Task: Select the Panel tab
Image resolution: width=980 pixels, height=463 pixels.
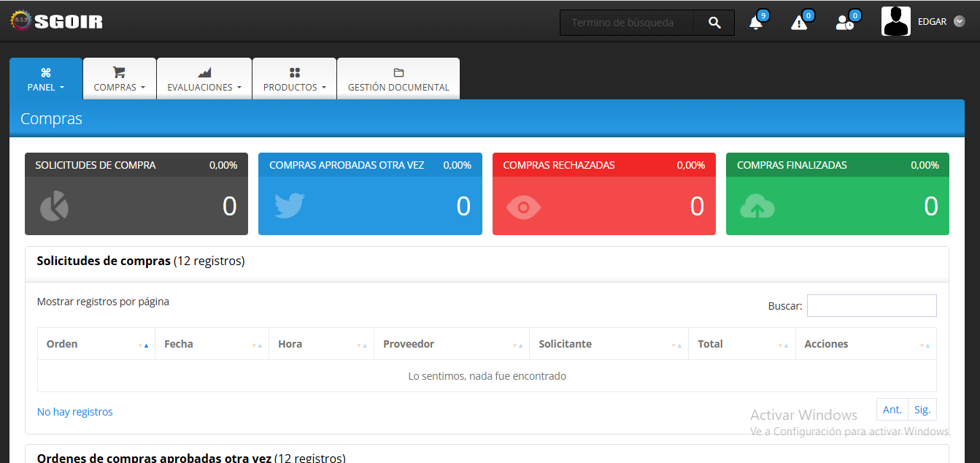Action: click(x=46, y=79)
